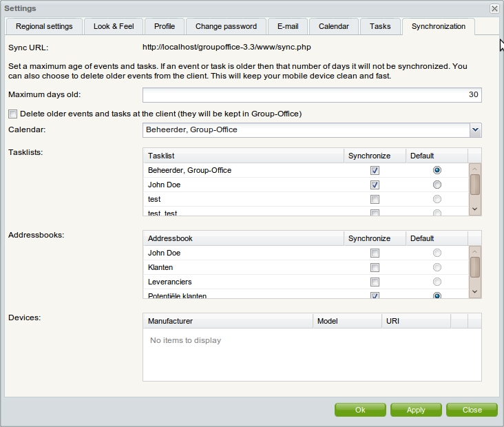This screenshot has height=427, width=504.
Task: Open the Look & Feel tab
Action: click(x=114, y=26)
